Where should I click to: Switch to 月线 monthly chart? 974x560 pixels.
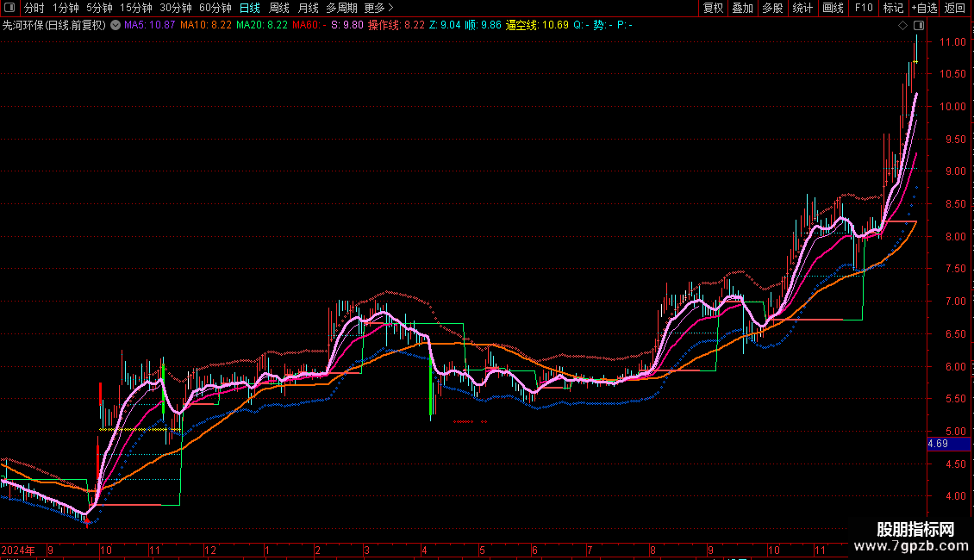(x=308, y=8)
